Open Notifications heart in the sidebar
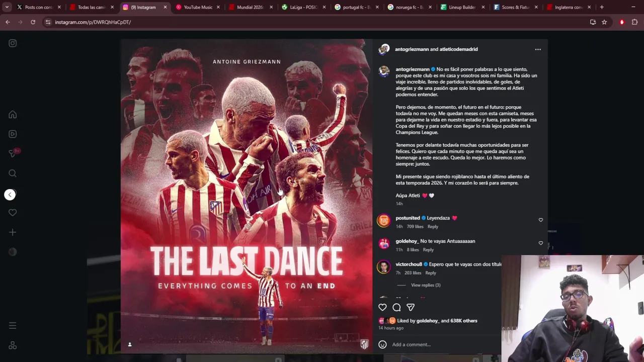 (13, 213)
